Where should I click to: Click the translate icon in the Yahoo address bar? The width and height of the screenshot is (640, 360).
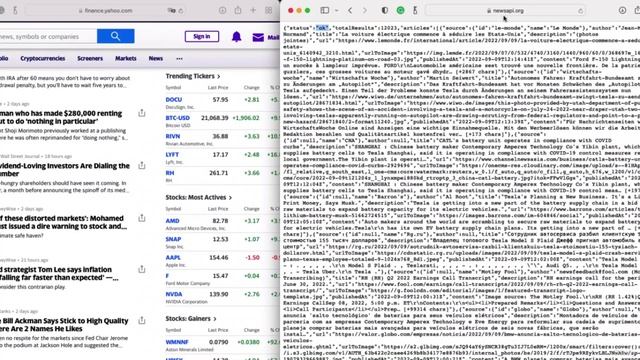[x=171, y=11]
